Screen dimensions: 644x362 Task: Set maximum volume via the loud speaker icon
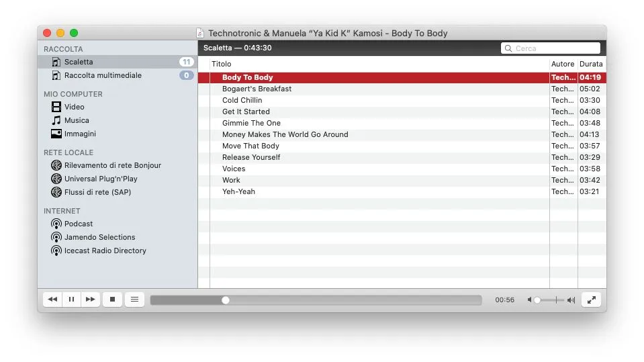(x=571, y=300)
